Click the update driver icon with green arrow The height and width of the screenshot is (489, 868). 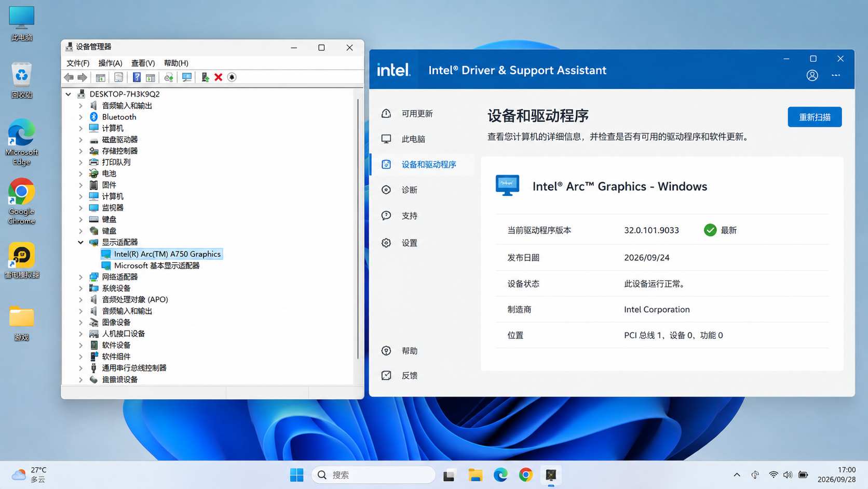click(x=205, y=77)
